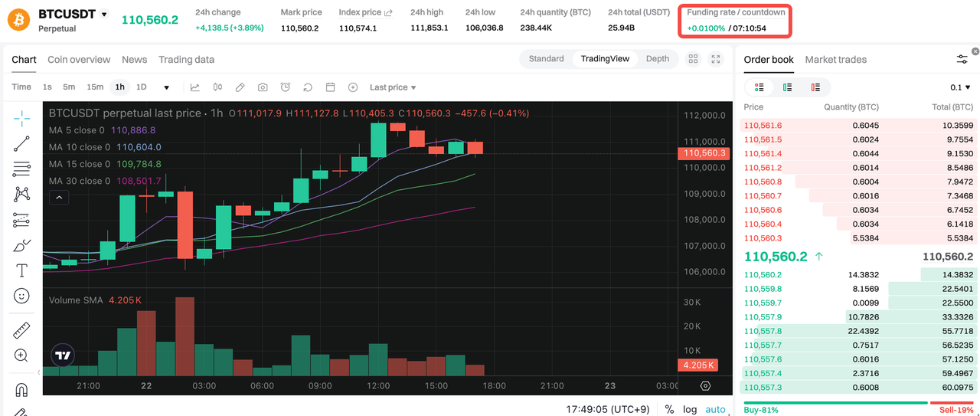Select the 1h time interval
This screenshot has height=416, width=980.
pyautogui.click(x=119, y=87)
